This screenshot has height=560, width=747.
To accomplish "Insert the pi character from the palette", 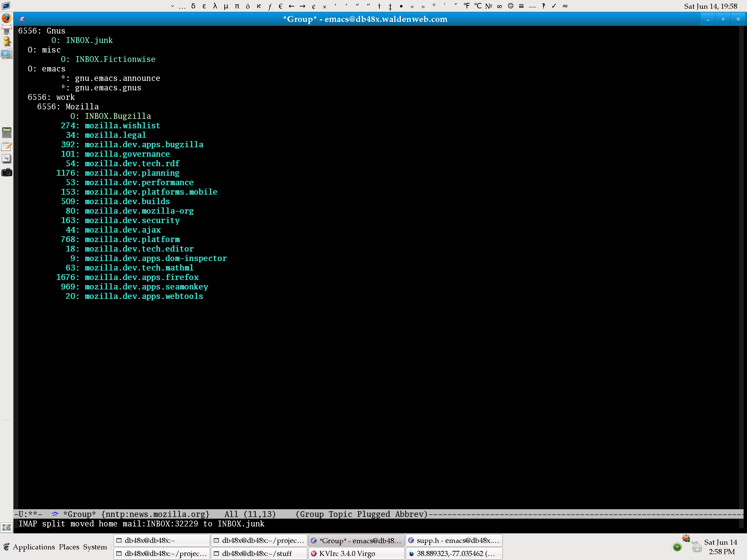I will [237, 6].
